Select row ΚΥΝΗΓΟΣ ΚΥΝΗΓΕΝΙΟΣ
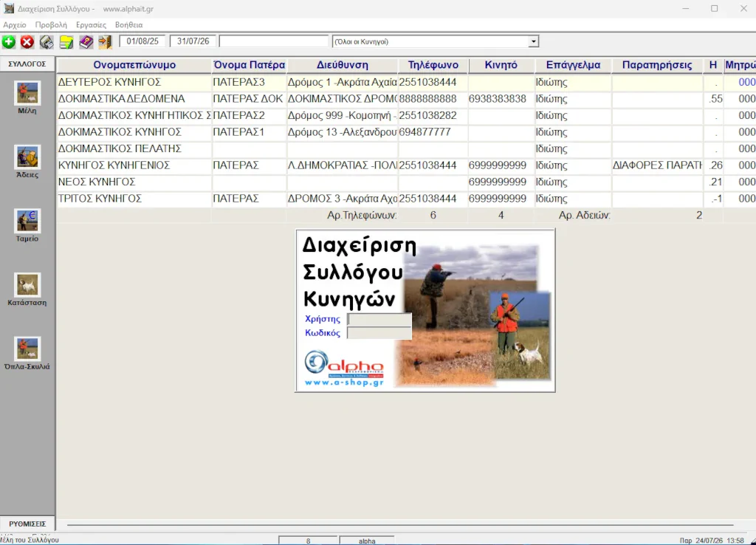Viewport: 756px width, 545px height. click(407, 165)
